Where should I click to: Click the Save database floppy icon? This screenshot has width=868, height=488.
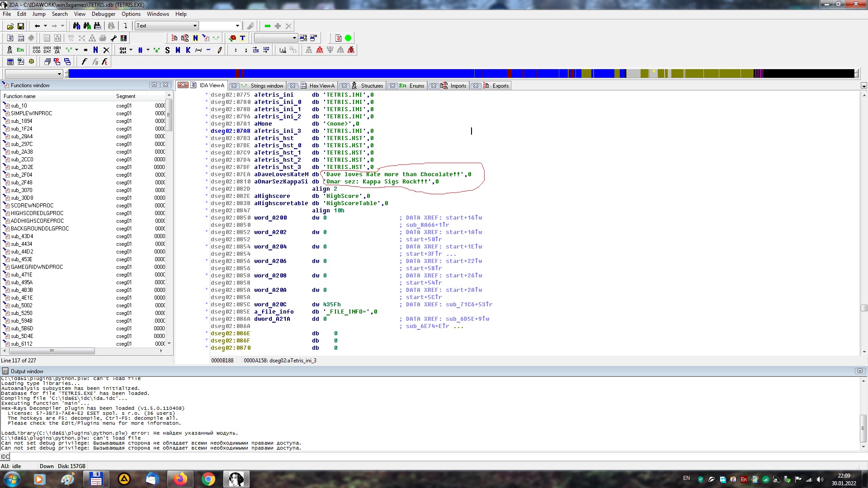(20, 26)
